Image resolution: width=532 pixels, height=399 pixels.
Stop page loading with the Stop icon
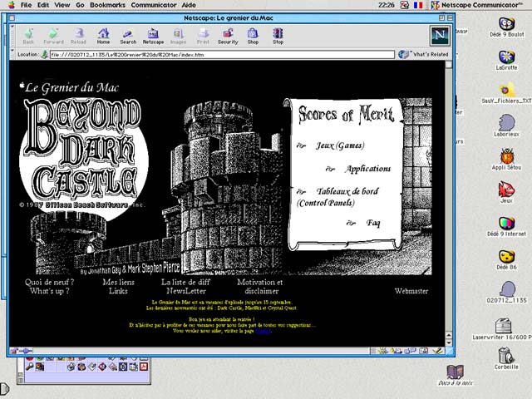click(x=278, y=36)
